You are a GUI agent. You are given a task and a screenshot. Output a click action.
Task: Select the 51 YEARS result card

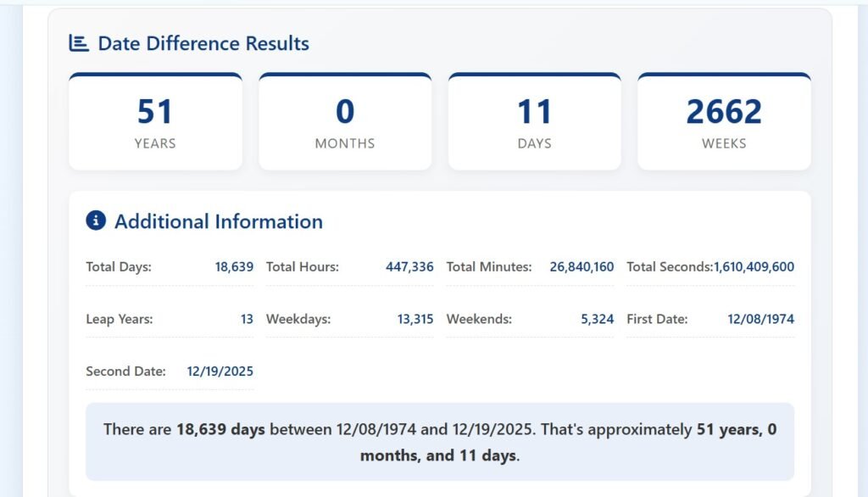click(155, 120)
